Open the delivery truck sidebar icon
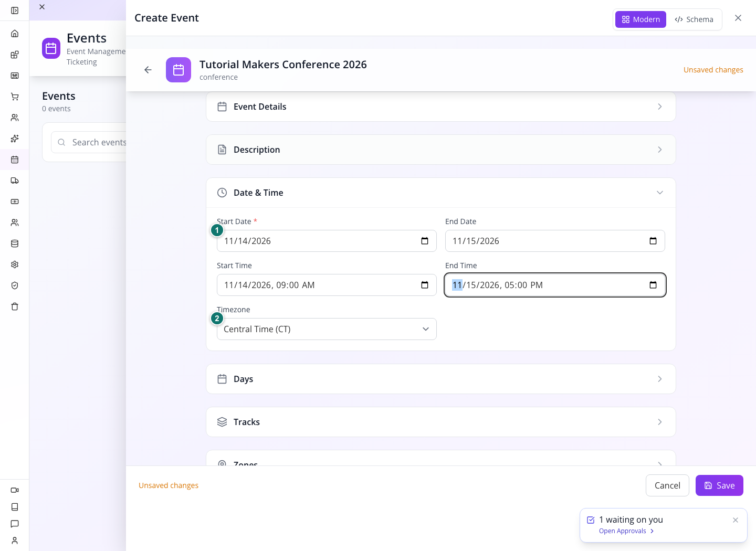This screenshot has width=756, height=551. coord(15,181)
